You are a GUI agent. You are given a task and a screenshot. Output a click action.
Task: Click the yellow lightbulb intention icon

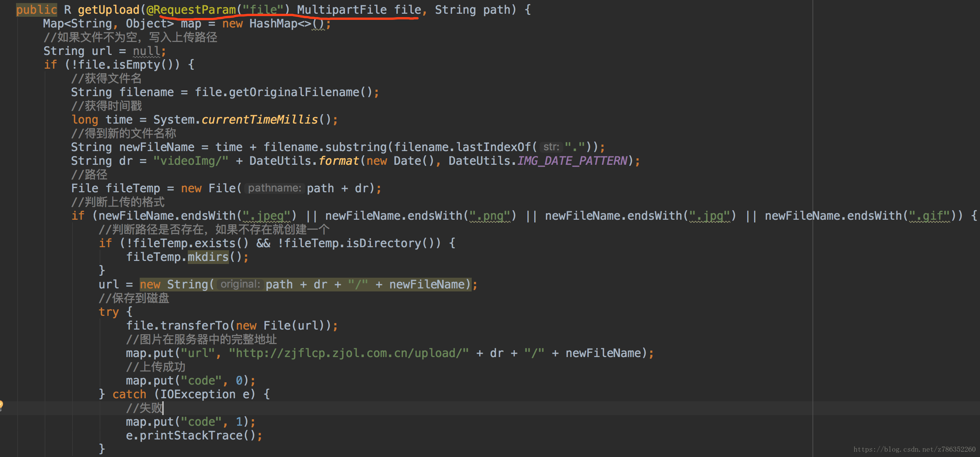click(1, 405)
